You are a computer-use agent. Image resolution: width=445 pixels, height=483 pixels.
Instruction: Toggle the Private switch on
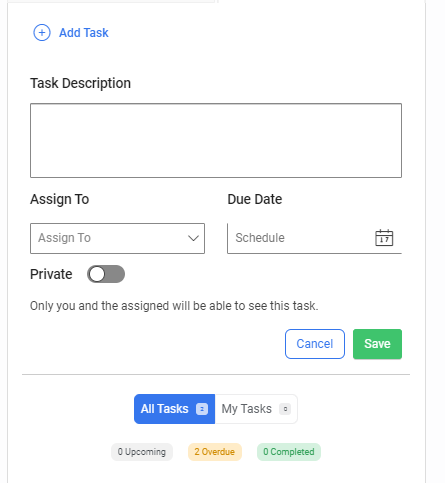(x=106, y=274)
